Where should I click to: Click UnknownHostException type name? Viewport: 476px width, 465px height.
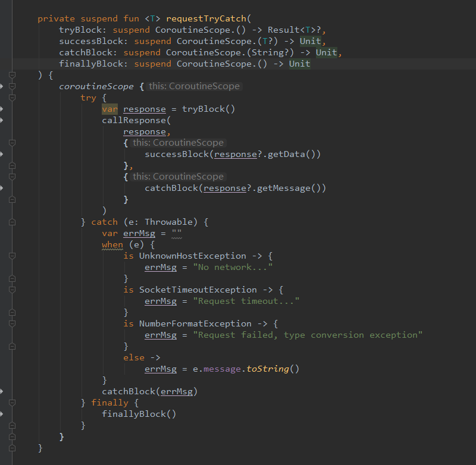192,256
